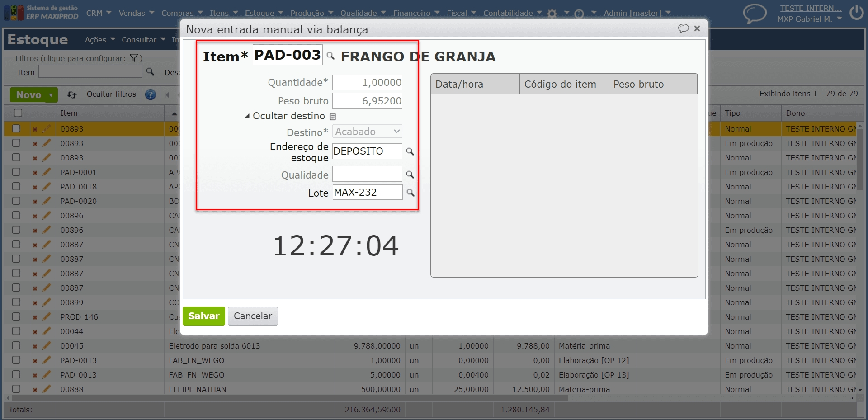This screenshot has height=420, width=868.
Task: Open the Fiscal menu
Action: [462, 13]
